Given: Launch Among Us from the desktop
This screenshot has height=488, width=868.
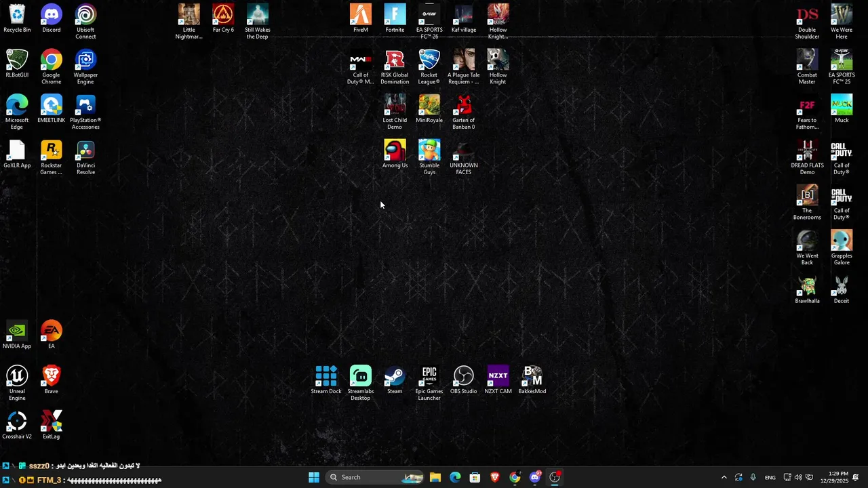Looking at the screenshot, I should click(395, 155).
